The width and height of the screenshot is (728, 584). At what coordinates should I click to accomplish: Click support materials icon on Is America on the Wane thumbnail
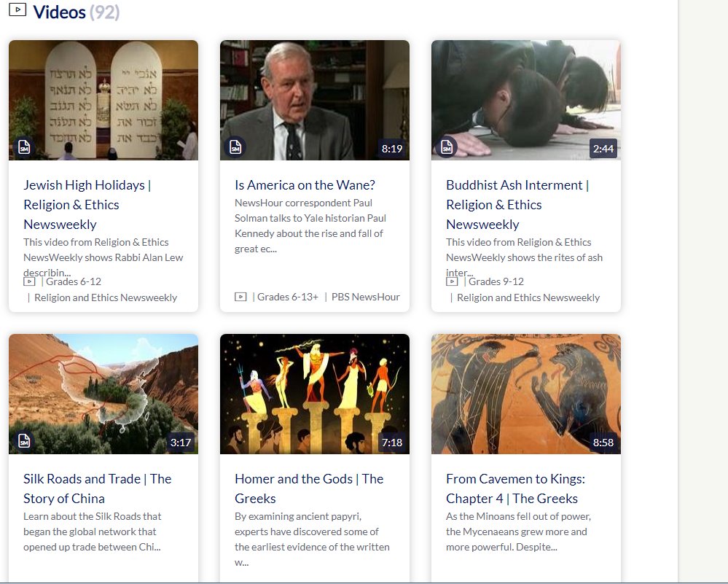pyautogui.click(x=235, y=147)
